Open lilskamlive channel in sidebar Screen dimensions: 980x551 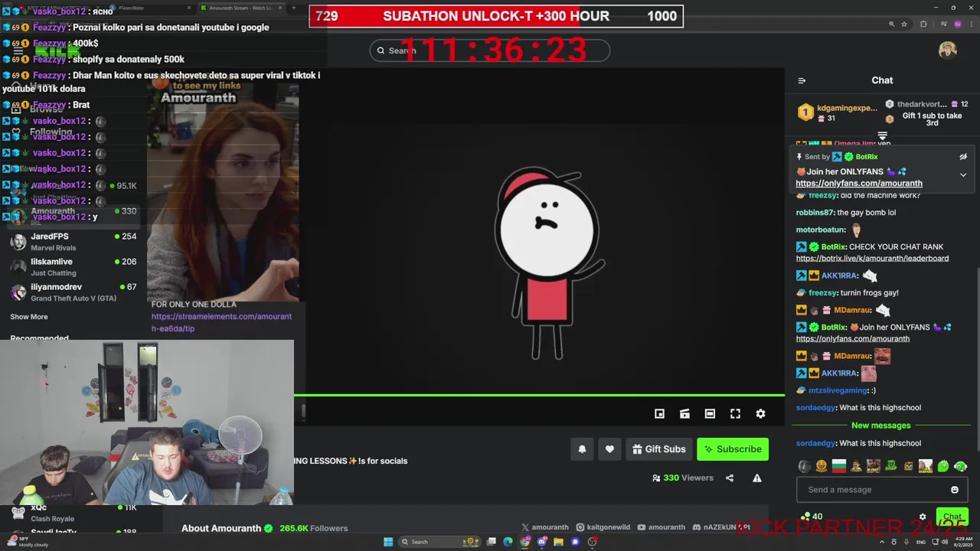(73, 266)
